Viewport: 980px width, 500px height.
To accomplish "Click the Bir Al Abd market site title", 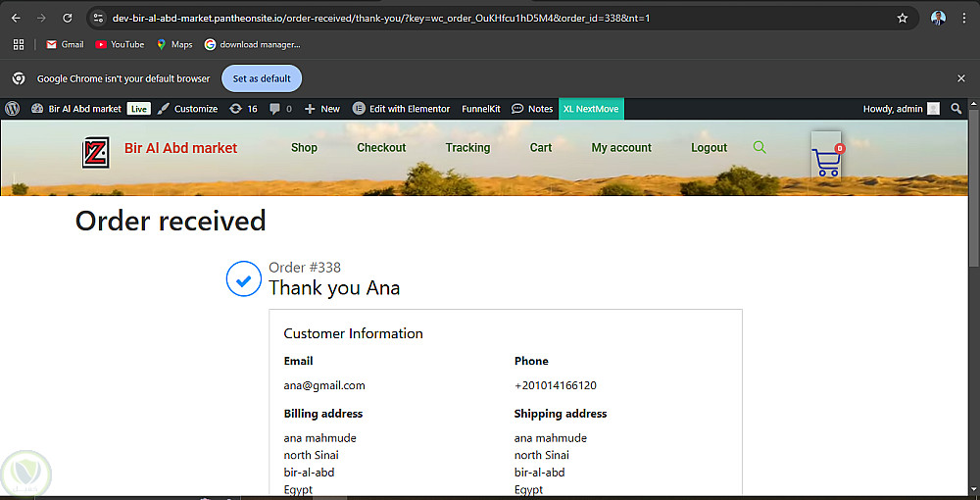I will pyautogui.click(x=180, y=148).
